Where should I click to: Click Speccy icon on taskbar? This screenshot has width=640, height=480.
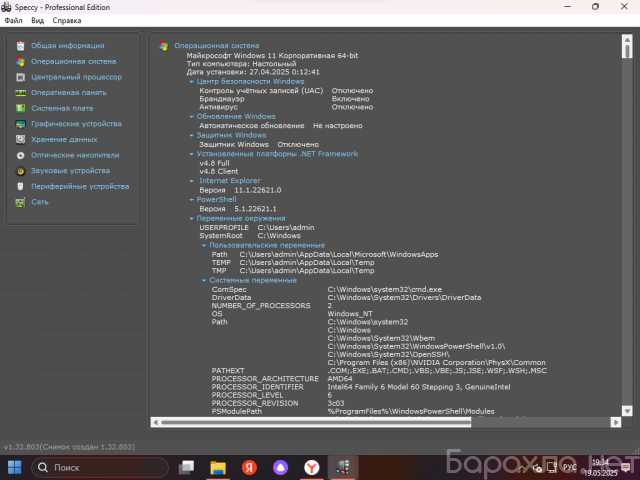(343, 467)
